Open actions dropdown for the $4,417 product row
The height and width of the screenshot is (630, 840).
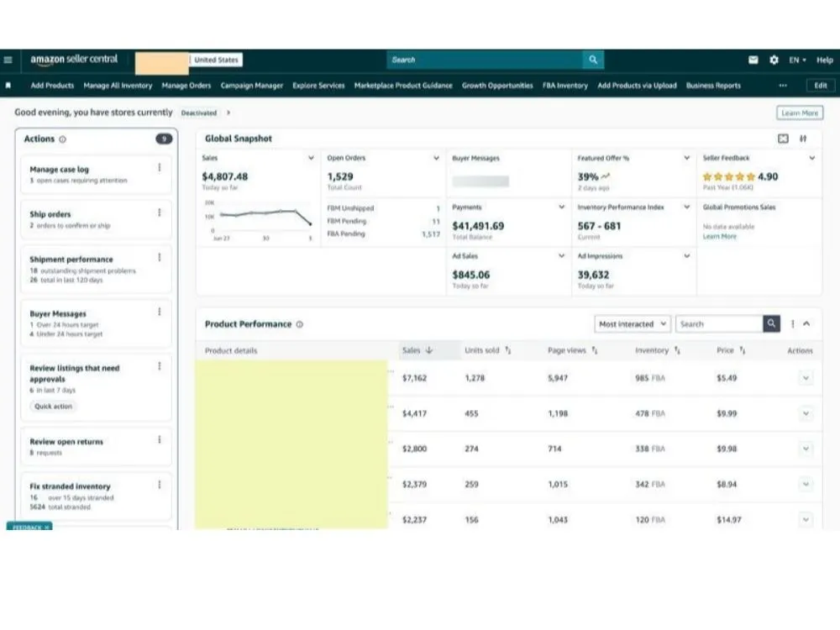806,413
